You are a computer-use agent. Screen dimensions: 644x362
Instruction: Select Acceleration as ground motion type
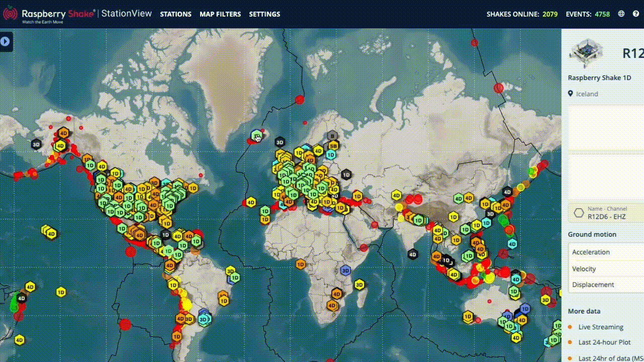pos(591,252)
